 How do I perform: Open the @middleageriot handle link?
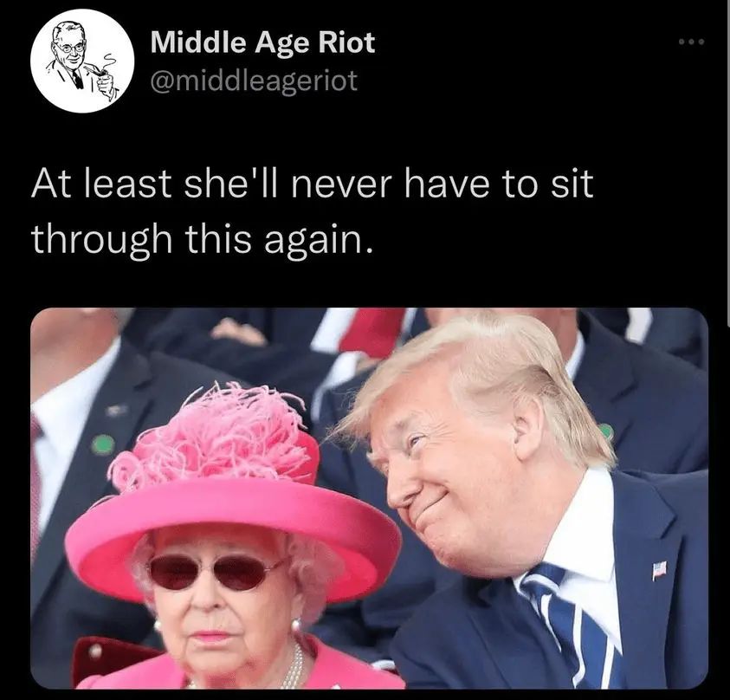pyautogui.click(x=254, y=81)
